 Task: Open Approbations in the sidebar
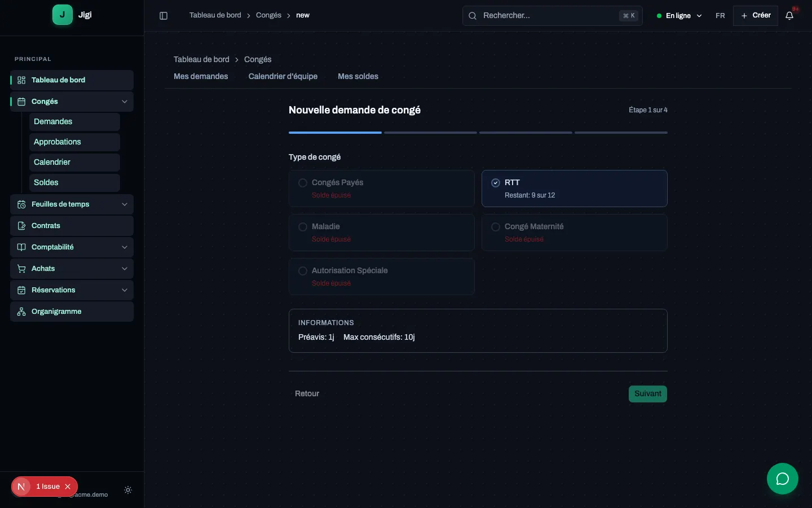74,142
